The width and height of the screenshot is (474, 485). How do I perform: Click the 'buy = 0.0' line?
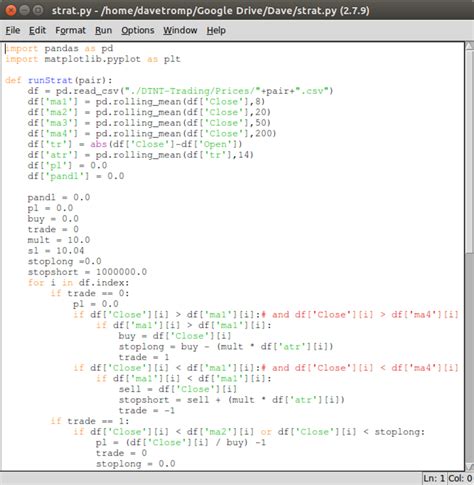(x=53, y=219)
